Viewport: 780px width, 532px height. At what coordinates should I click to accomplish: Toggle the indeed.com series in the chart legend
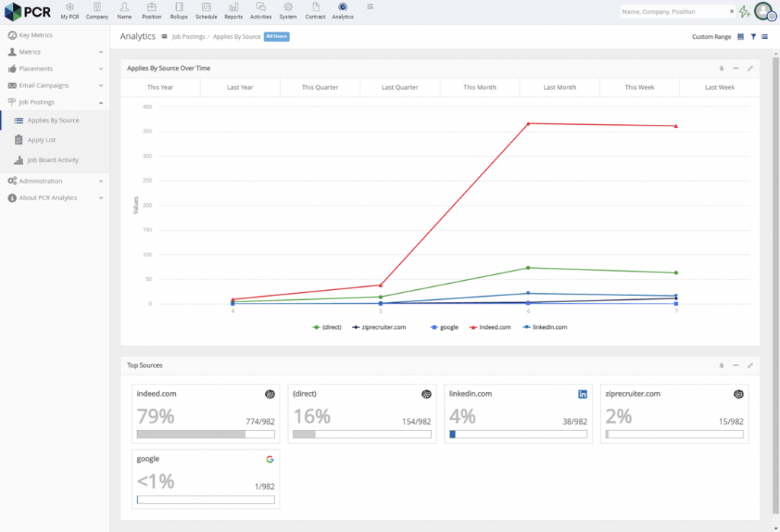coord(494,327)
